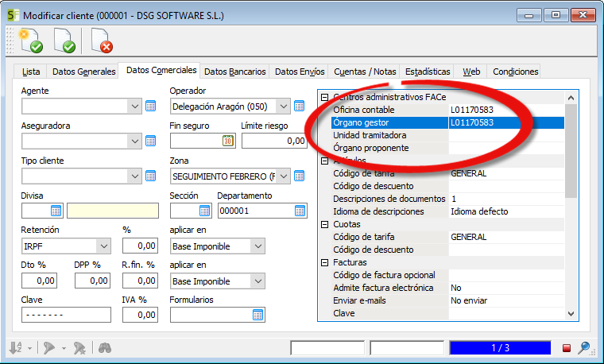Switch to the Cuentas / Notas tab
Screen dimensions: 604x364
pyautogui.click(x=365, y=72)
